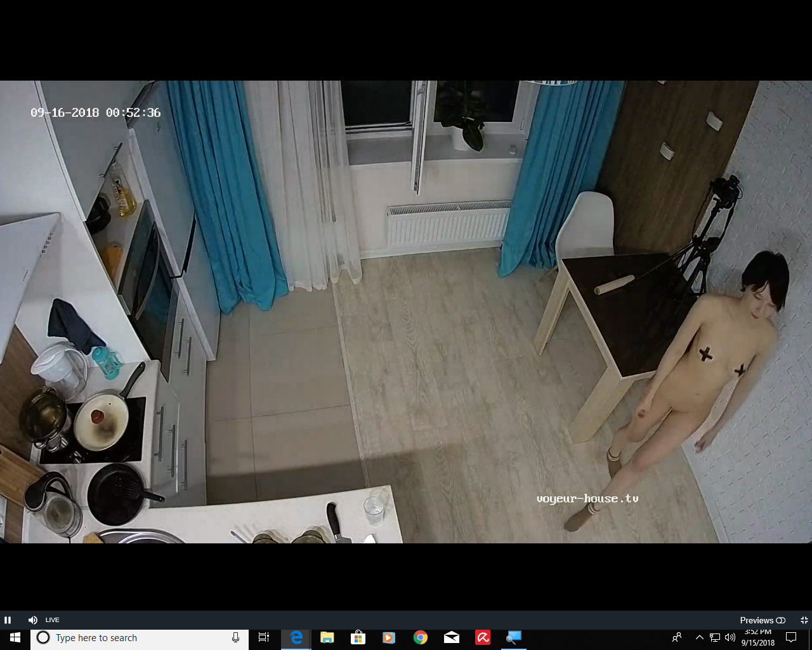Activate the Cortana microphone icon
This screenshot has width=812, height=650.
[235, 638]
